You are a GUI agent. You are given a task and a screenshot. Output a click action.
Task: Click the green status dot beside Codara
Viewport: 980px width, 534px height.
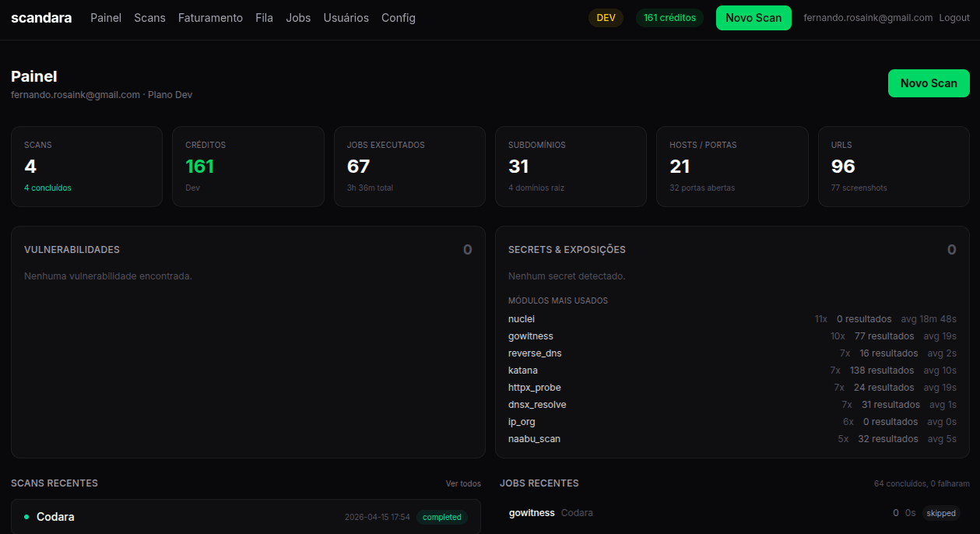pyautogui.click(x=28, y=516)
